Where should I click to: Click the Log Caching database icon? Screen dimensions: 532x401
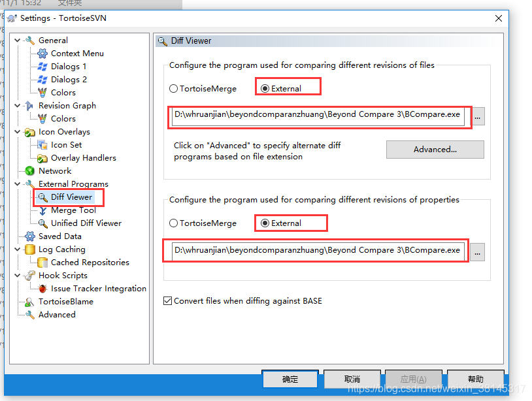[30, 249]
